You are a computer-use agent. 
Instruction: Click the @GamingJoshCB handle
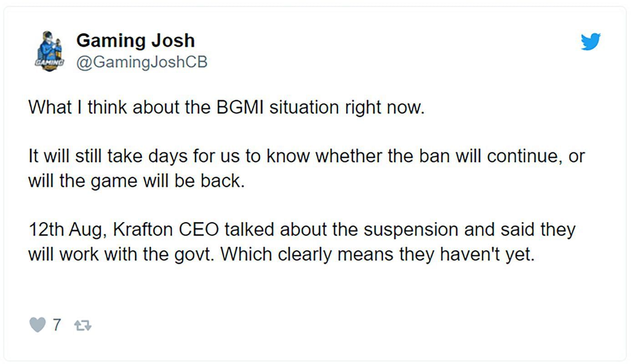tap(142, 62)
